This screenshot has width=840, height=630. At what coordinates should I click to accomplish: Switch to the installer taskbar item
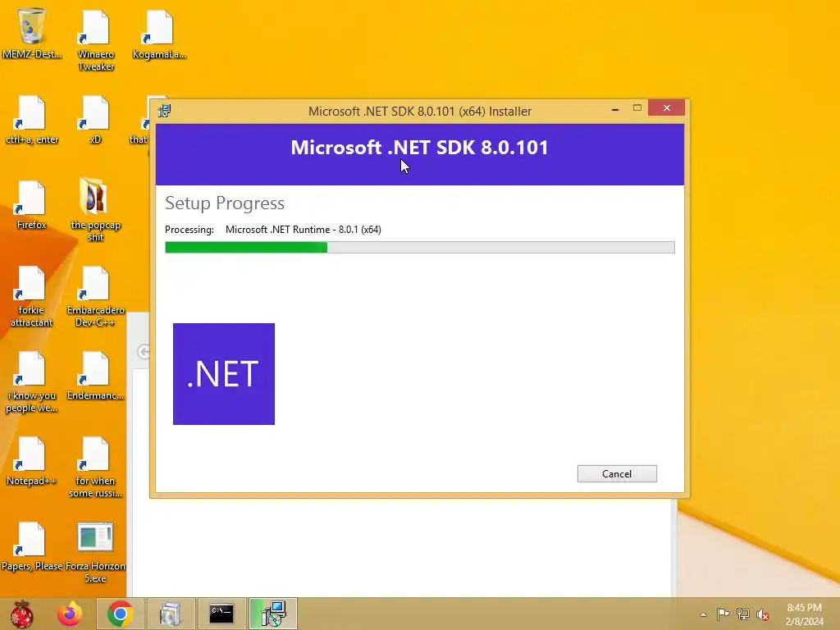(x=272, y=614)
